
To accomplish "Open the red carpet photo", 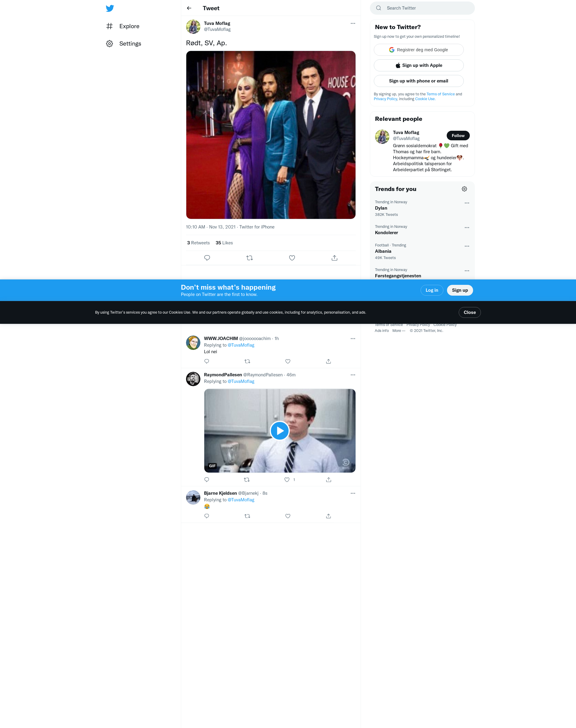I will click(271, 135).
